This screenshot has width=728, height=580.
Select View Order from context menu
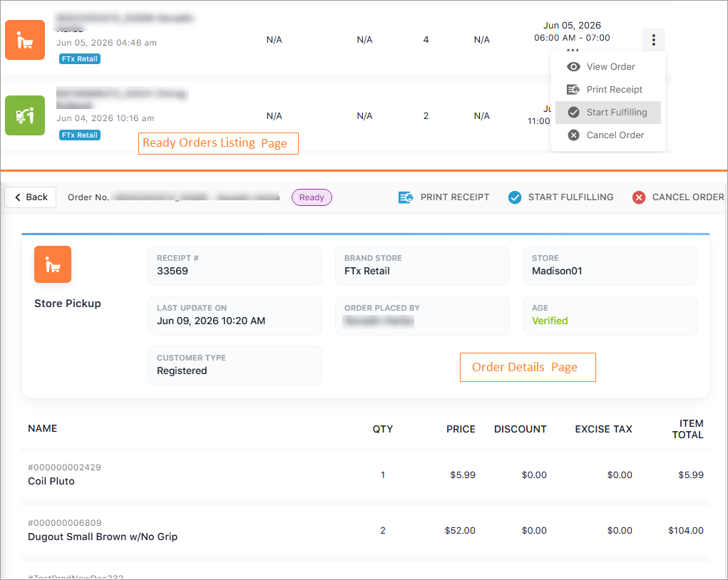pos(607,67)
